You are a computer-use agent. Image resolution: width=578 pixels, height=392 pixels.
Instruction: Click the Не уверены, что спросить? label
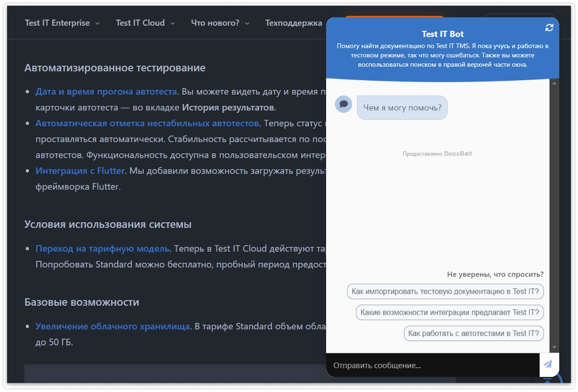(x=495, y=274)
